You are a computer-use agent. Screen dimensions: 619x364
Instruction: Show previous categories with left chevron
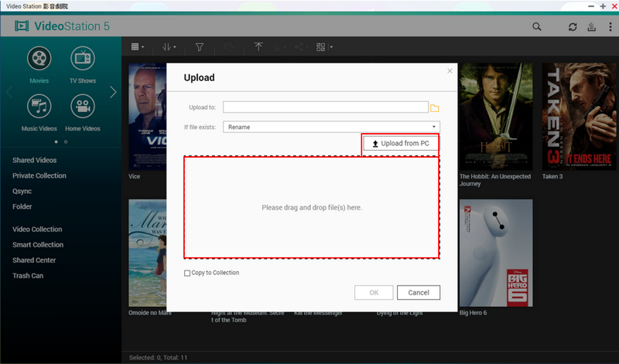pos(9,92)
